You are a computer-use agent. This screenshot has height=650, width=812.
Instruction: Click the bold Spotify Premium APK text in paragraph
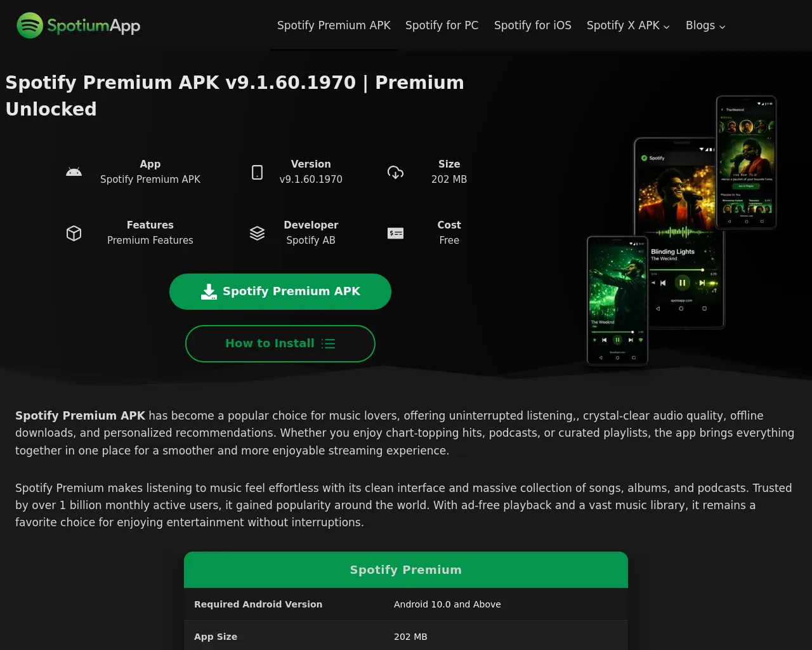pos(81,416)
